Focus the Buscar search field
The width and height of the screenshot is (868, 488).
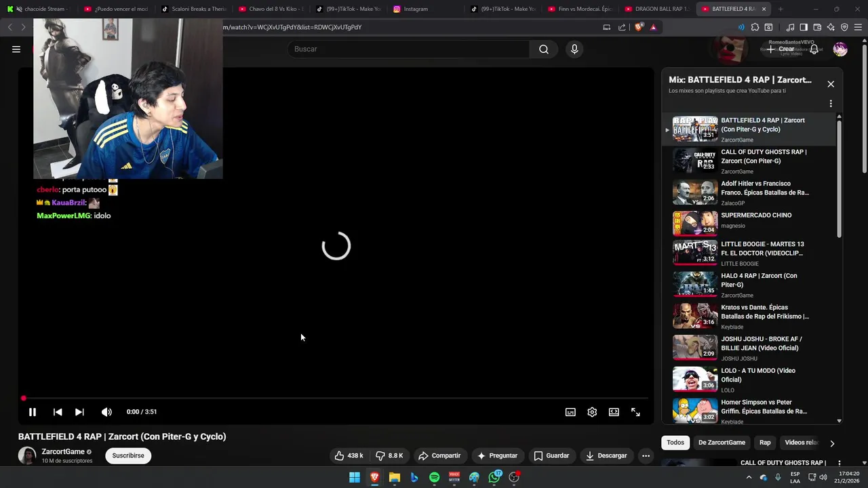click(409, 49)
